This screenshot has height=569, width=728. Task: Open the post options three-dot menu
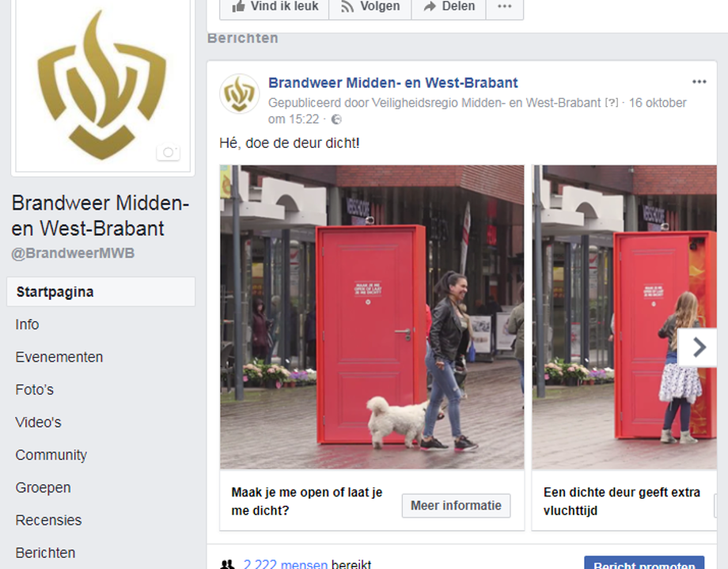tap(699, 82)
